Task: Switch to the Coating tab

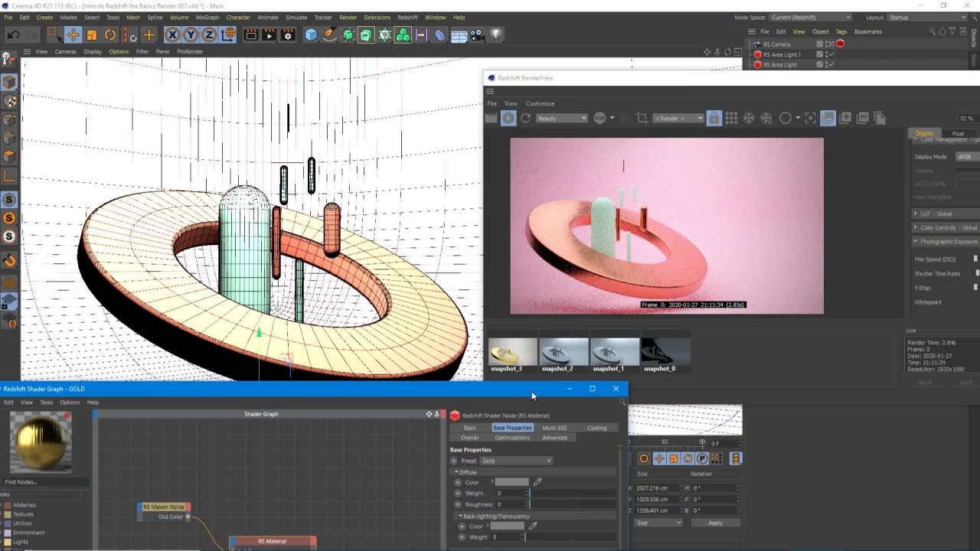Action: (x=596, y=428)
